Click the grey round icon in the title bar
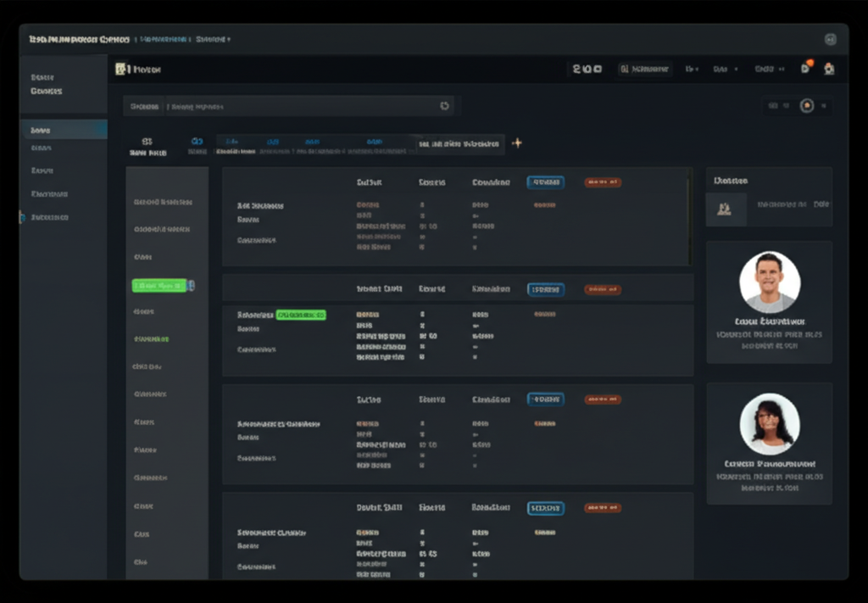This screenshot has width=868, height=603. coord(830,39)
